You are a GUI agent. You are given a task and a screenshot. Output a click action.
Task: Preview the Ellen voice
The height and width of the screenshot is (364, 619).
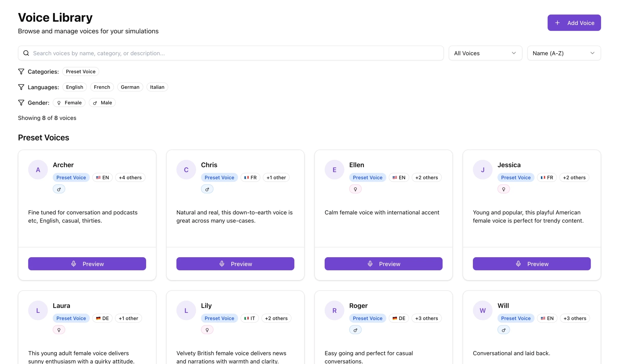coord(383,264)
